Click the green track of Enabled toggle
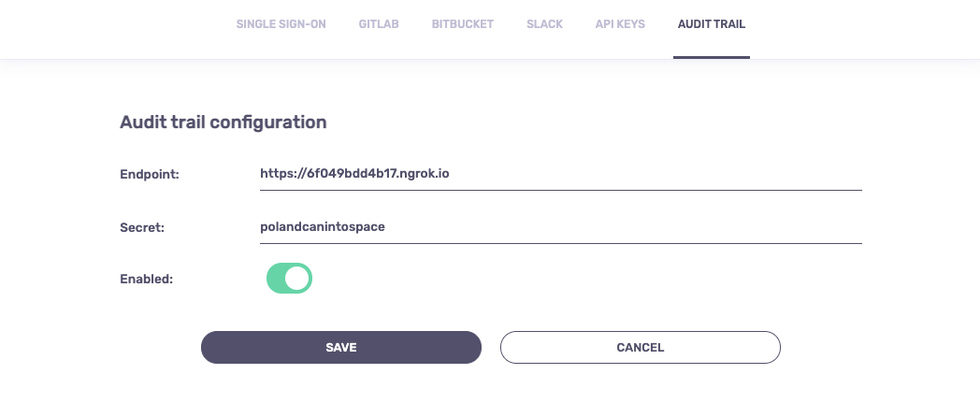 coord(275,279)
